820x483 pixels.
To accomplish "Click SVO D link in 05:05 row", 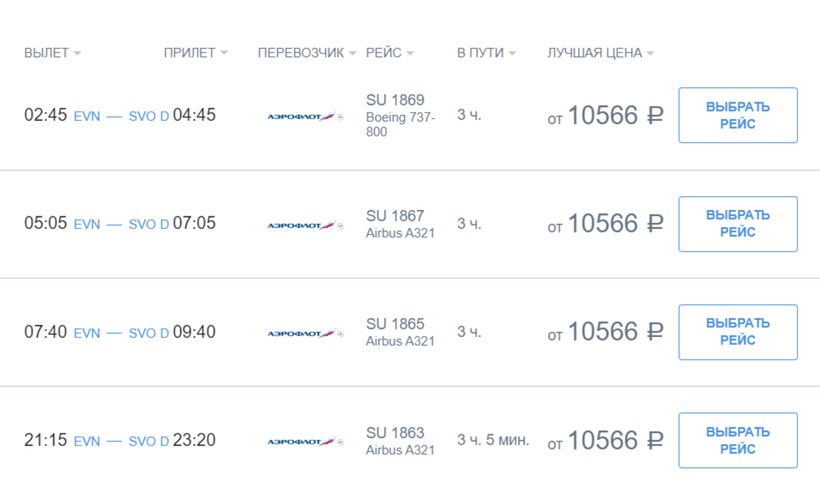I will point(148,225).
